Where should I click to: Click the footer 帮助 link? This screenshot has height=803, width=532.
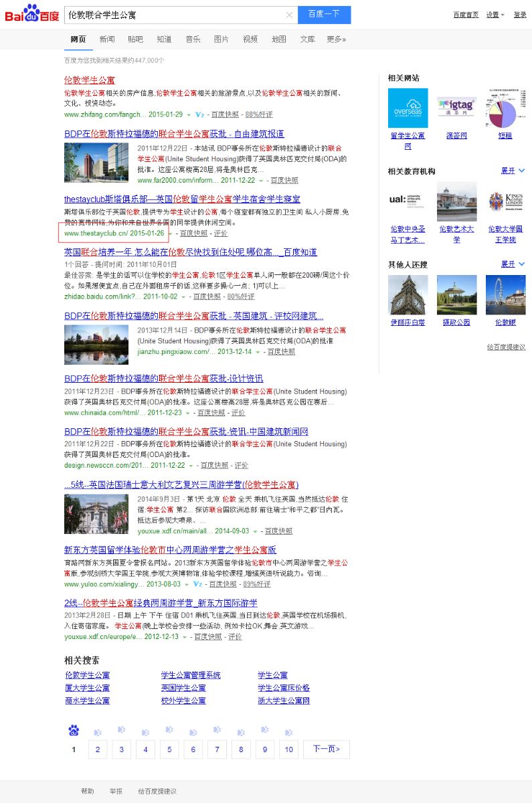tap(88, 791)
